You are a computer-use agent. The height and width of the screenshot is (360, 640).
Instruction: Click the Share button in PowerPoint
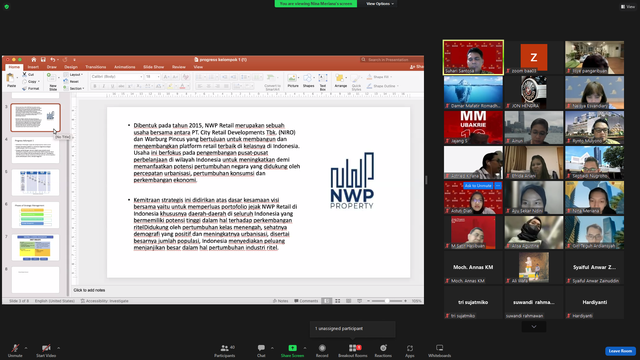417,67
